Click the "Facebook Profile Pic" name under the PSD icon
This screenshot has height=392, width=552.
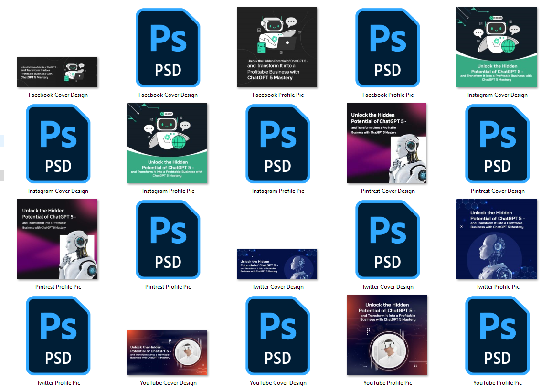coord(388,95)
